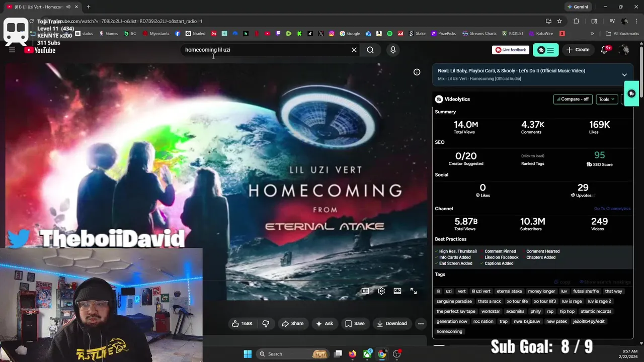The height and width of the screenshot is (362, 644).
Task: Select the 'money longer' tag
Action: (x=541, y=291)
